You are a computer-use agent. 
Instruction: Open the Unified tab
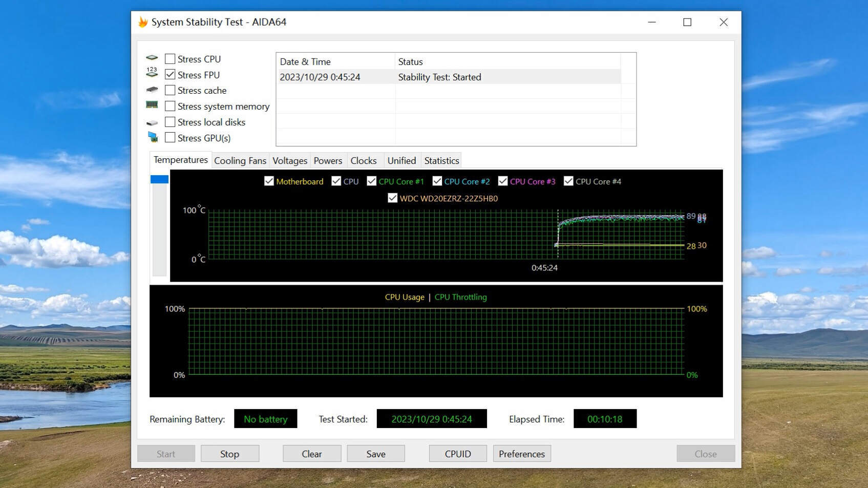(401, 160)
